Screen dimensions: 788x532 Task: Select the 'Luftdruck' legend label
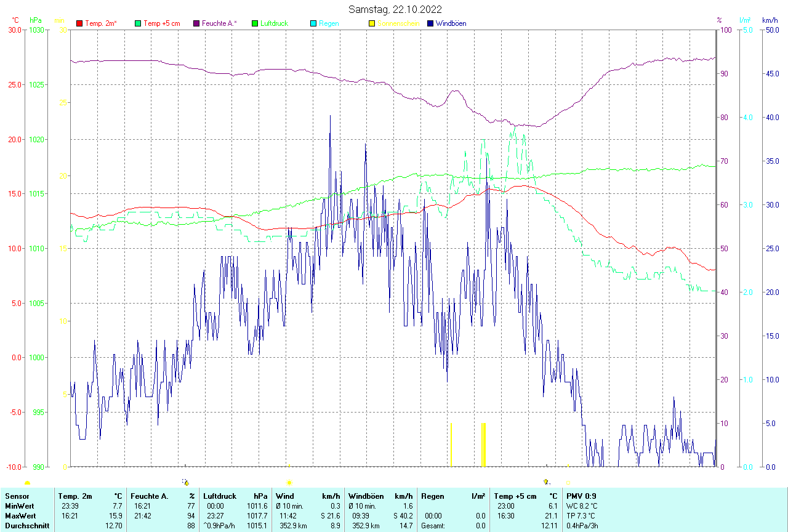tap(275, 23)
